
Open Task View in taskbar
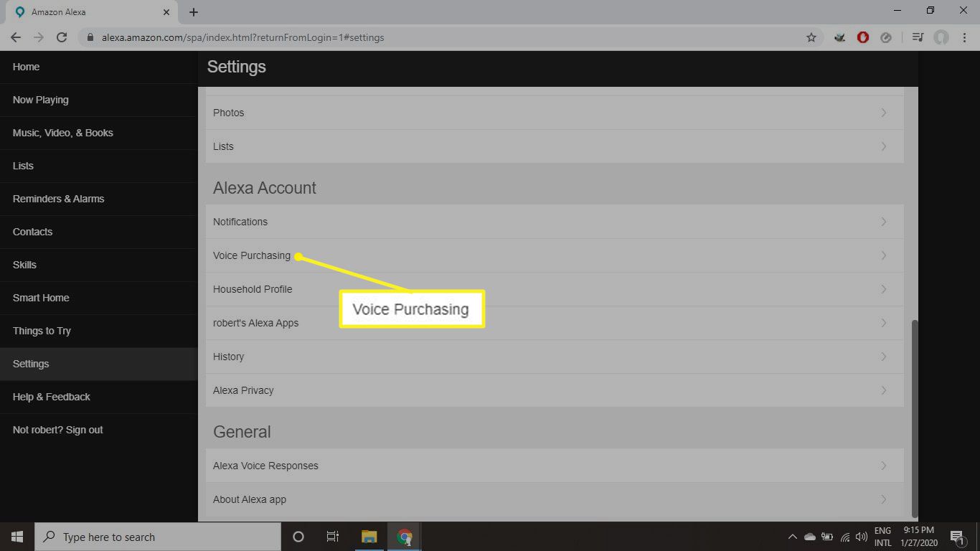[x=333, y=537]
